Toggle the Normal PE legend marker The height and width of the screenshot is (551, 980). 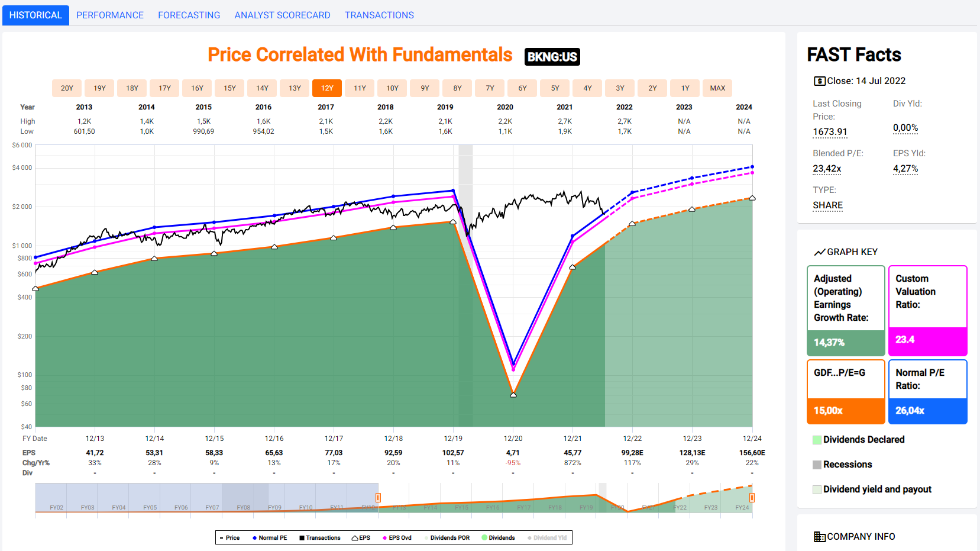coord(255,538)
